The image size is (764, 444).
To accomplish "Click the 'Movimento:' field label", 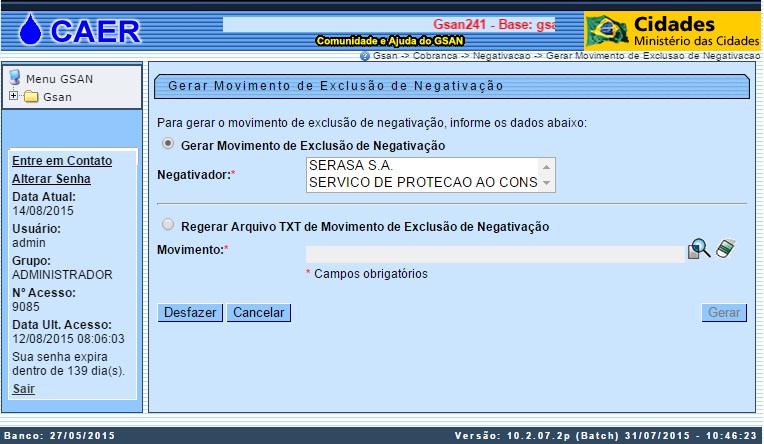I will coord(192,250).
